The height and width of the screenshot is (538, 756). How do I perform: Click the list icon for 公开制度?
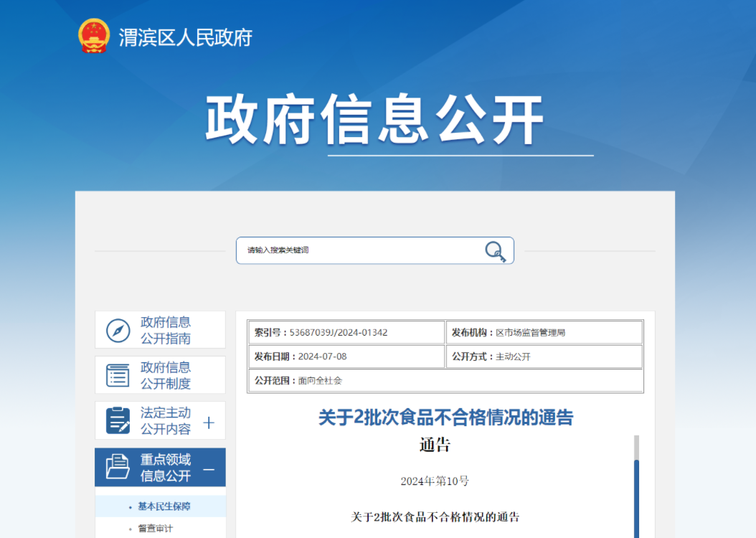(x=118, y=375)
